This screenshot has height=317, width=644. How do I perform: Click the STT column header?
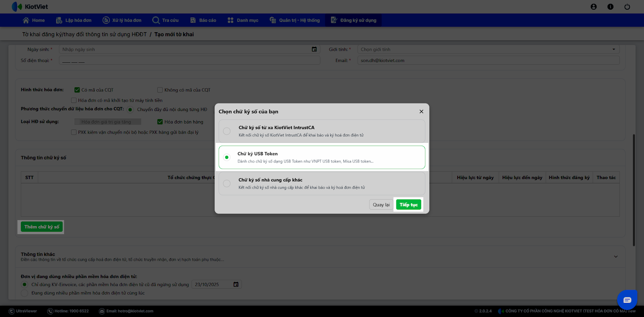click(x=29, y=177)
